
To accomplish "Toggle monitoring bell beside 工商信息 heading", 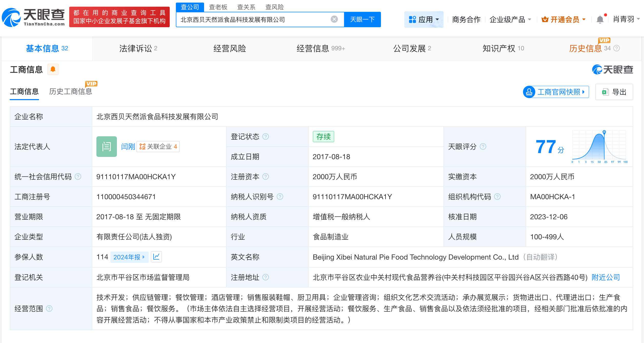I will pyautogui.click(x=53, y=69).
